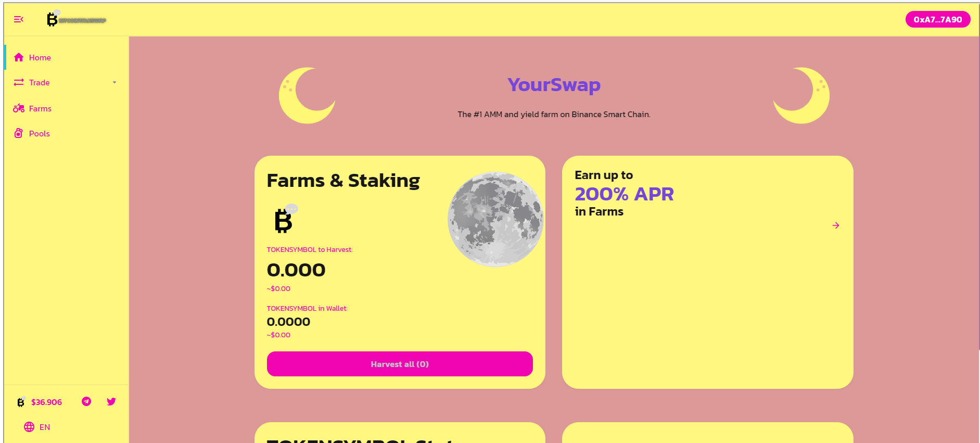Viewport: 980px width, 443px height.
Task: Click the $36.906 token price
Action: [x=46, y=402]
